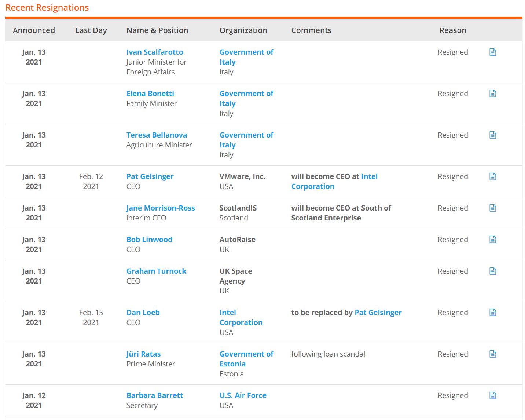525x420 pixels.
Task: Select 'Estonia' country text under Government of Estonia
Action: (x=231, y=374)
